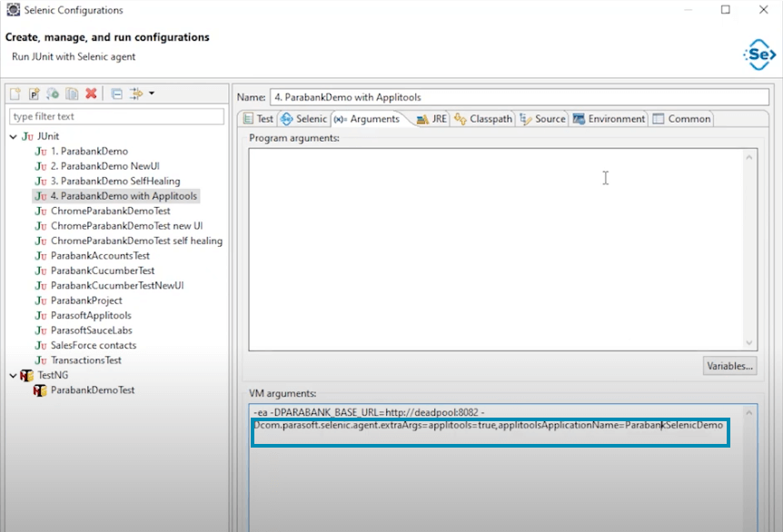Click New prototype configuration icon
The height and width of the screenshot is (532, 783).
click(x=34, y=94)
